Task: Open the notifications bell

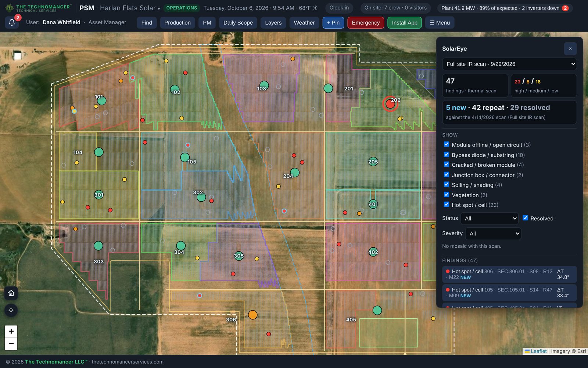Action: click(12, 22)
